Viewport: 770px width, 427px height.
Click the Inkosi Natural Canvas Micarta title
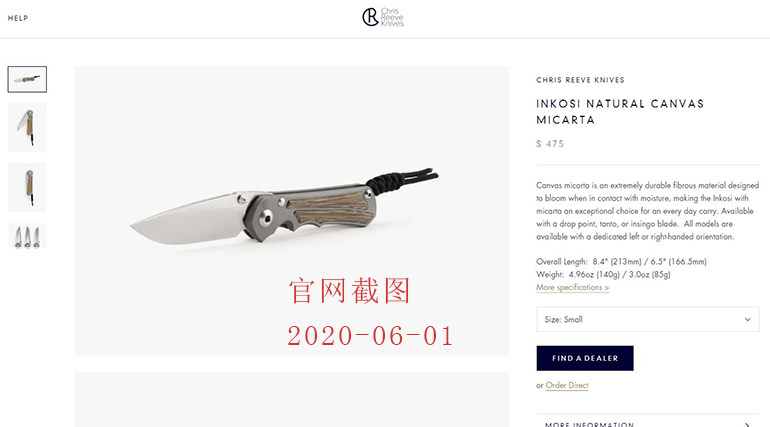pyautogui.click(x=620, y=112)
